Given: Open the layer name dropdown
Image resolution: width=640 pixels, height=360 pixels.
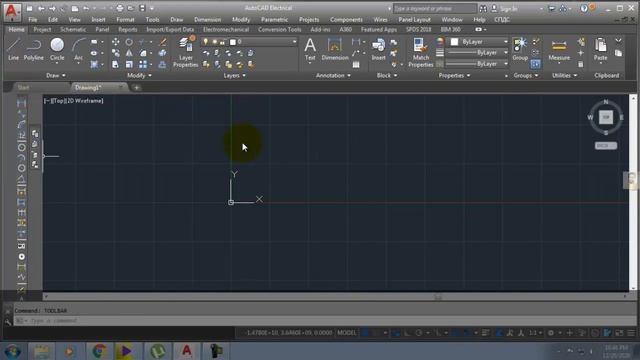Looking at the screenshot, I should click(295, 42).
